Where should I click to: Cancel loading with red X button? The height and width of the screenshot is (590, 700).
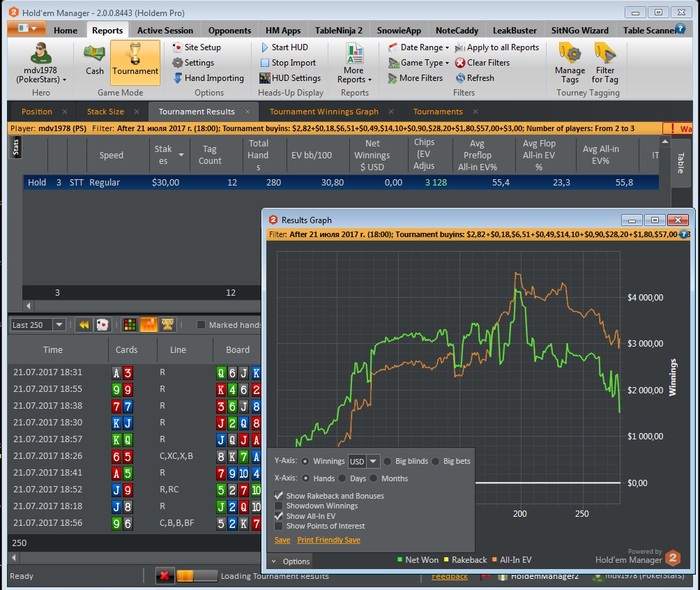164,576
